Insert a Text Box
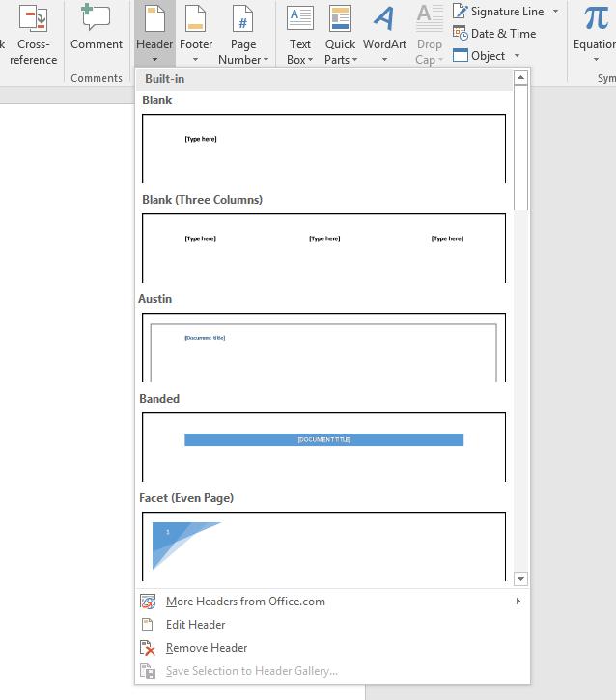616x700 pixels. point(300,35)
